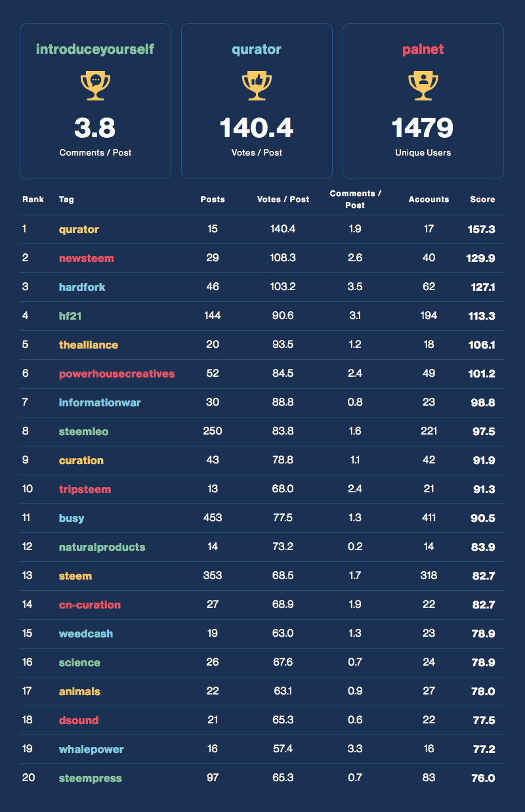Click the qurator tag in rank 1 row
Viewport: 525px width, 812px height.
tap(79, 229)
